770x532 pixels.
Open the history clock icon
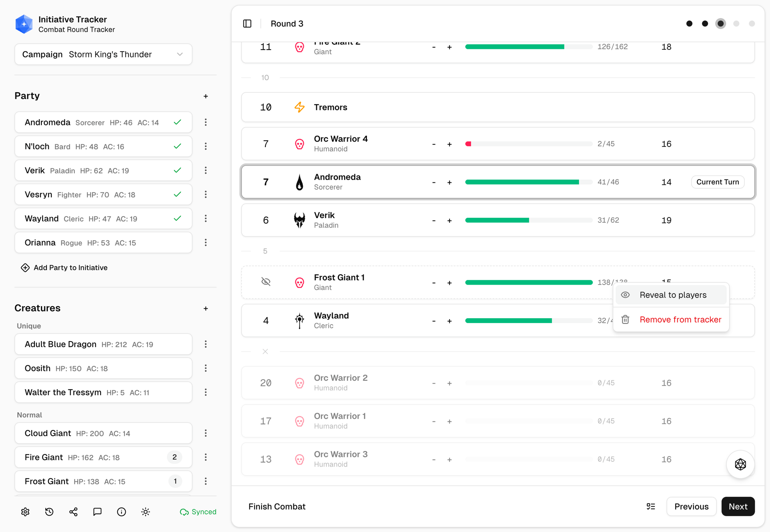[49, 512]
